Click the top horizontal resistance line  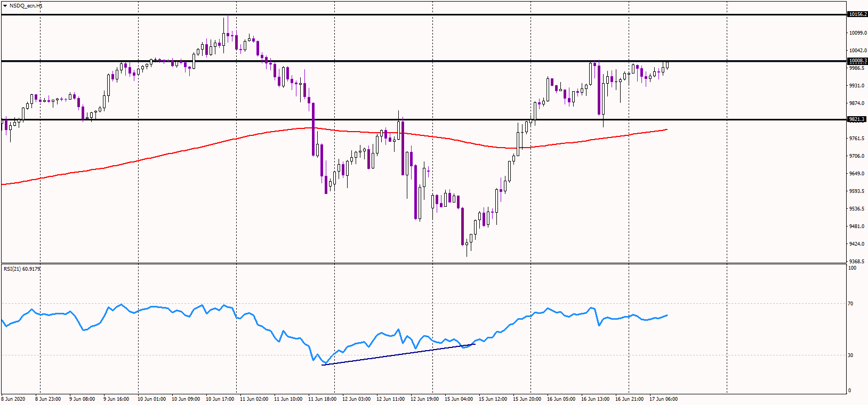coord(427,14)
